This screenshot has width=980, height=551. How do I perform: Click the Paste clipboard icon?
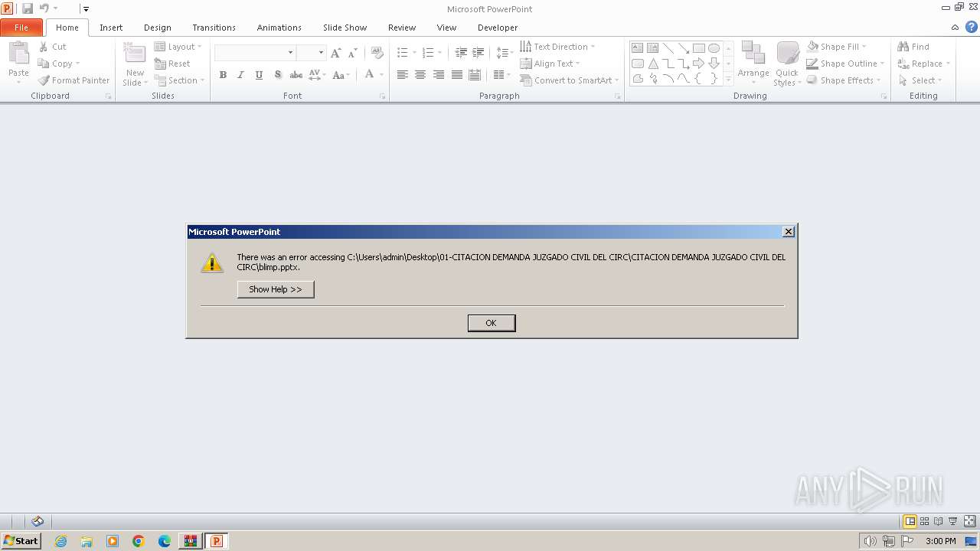[x=18, y=54]
